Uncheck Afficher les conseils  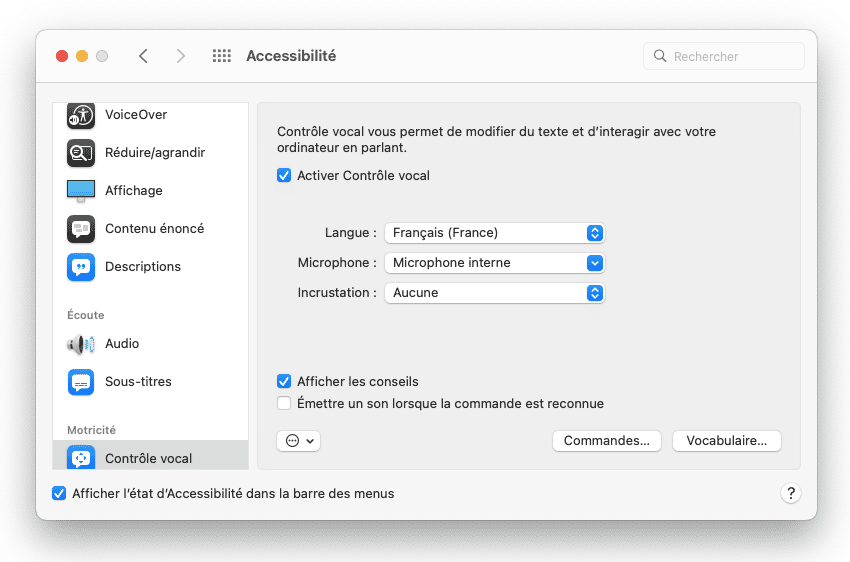tap(284, 382)
